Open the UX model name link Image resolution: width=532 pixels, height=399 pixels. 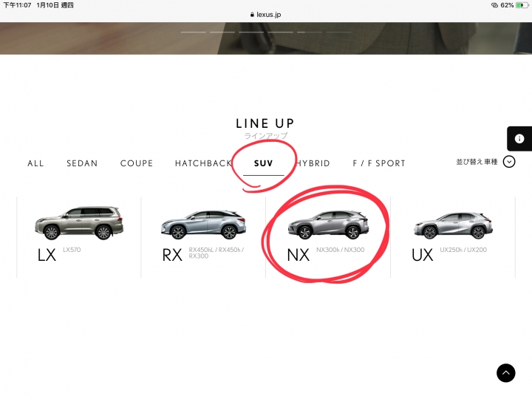(x=423, y=255)
